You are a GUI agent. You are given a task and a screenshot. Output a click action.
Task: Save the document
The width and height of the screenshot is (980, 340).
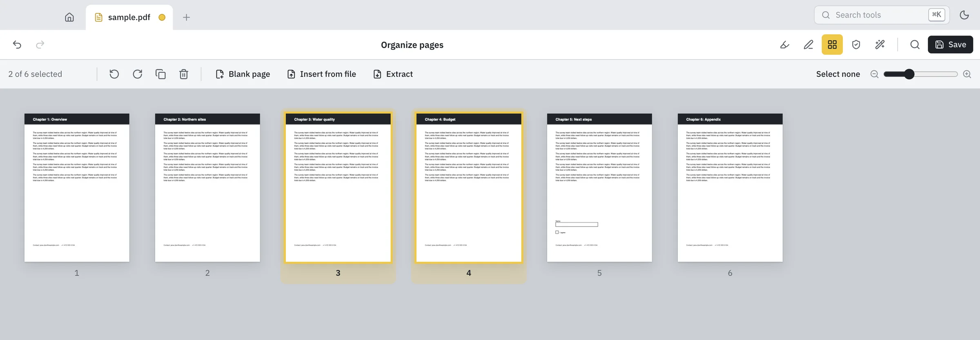950,44
